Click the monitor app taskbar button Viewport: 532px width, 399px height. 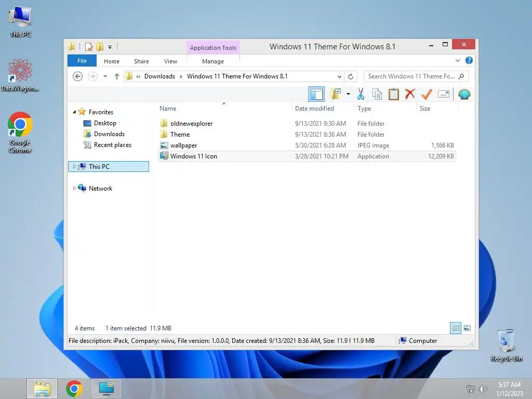[107, 389]
